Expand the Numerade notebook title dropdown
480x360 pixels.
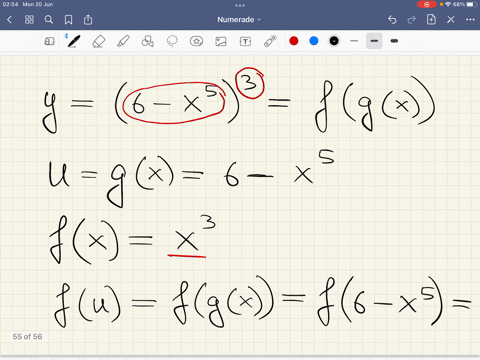(239, 20)
